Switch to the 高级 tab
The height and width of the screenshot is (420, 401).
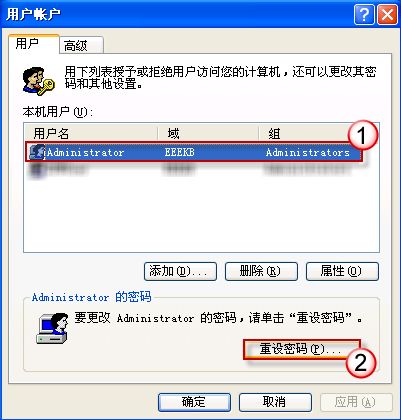tap(81, 45)
